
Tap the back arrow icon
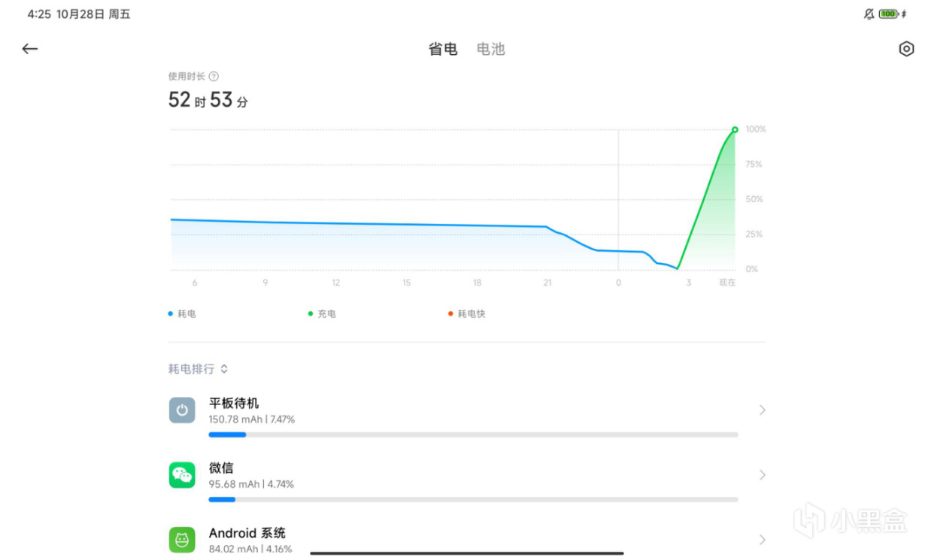coord(29,49)
